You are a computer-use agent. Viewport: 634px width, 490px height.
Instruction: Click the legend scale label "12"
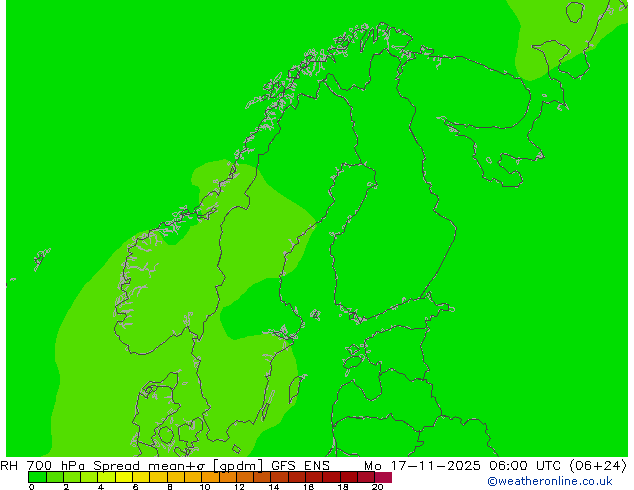coord(239,487)
